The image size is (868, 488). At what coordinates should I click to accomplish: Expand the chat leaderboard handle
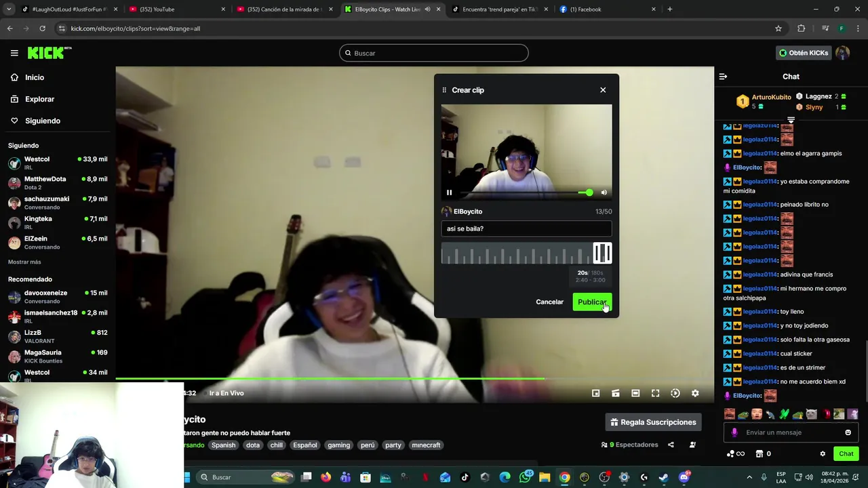click(791, 120)
